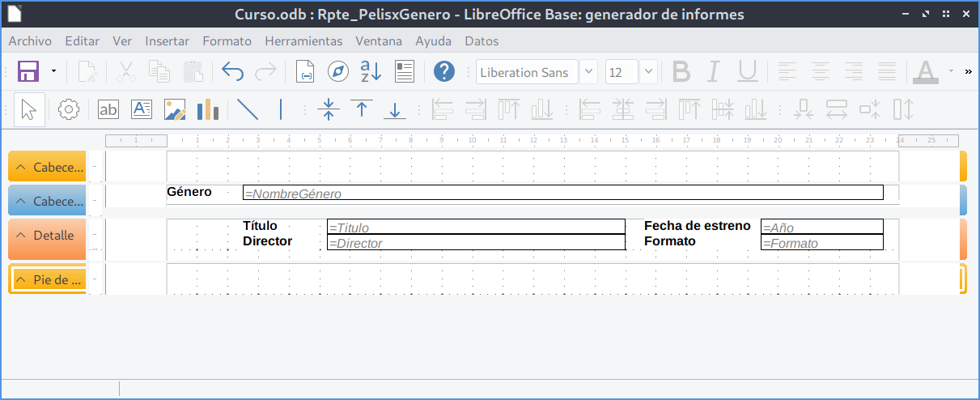The image size is (980, 400).
Task: Click the Undo arrow button
Action: 232,72
